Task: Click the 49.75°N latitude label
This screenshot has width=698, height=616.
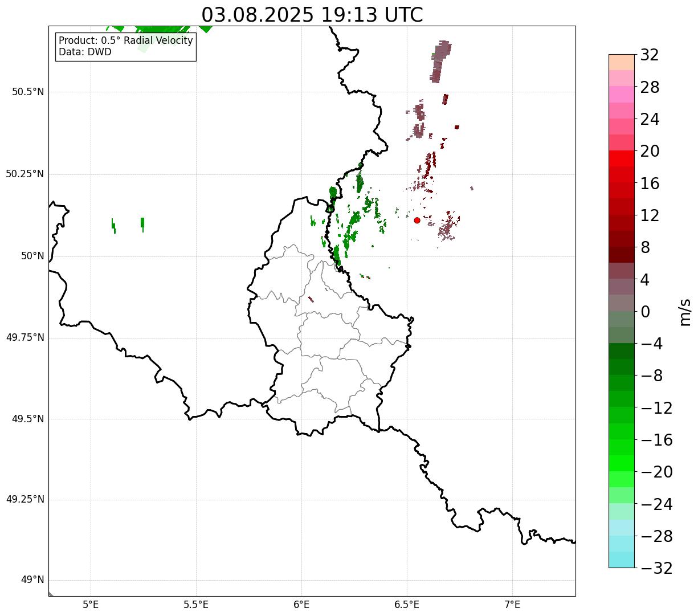Action: 25,337
